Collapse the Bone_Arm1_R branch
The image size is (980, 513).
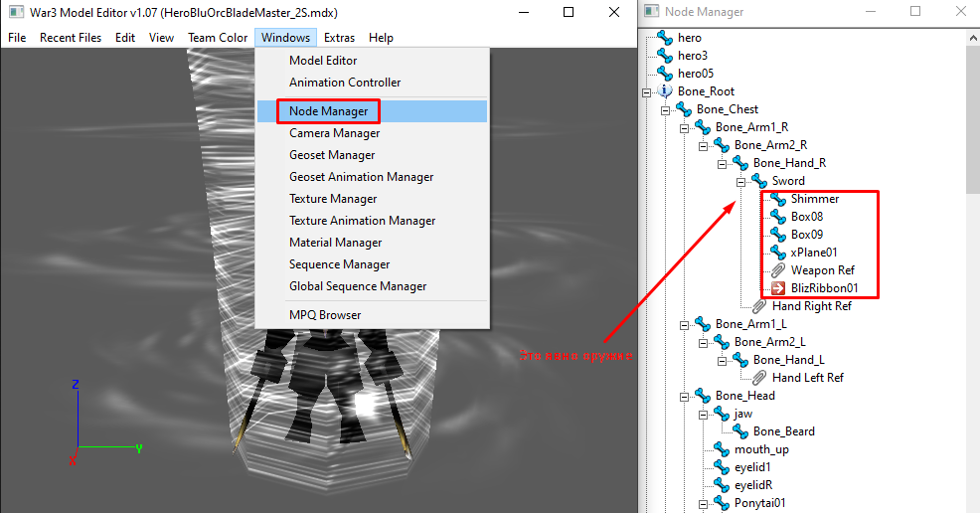[x=684, y=128]
